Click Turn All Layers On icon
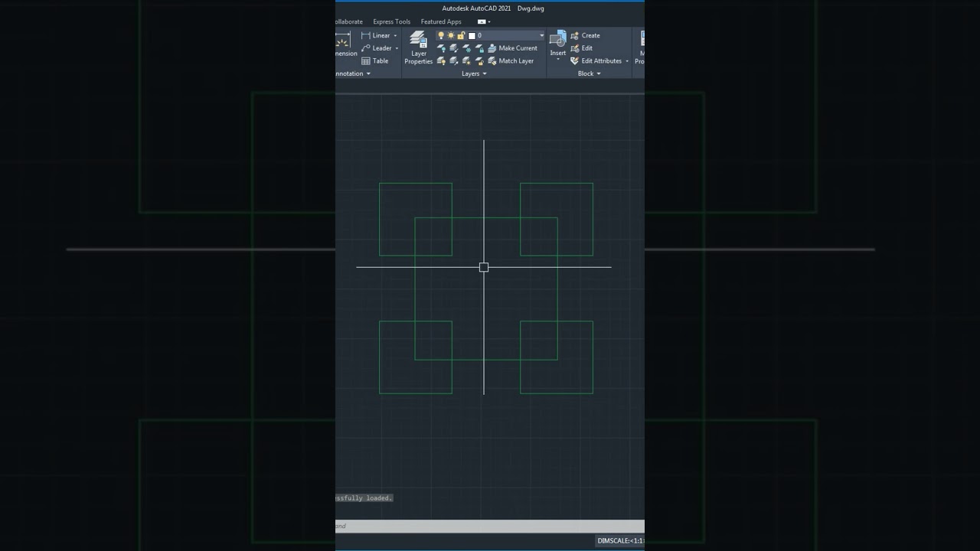 coord(442,61)
